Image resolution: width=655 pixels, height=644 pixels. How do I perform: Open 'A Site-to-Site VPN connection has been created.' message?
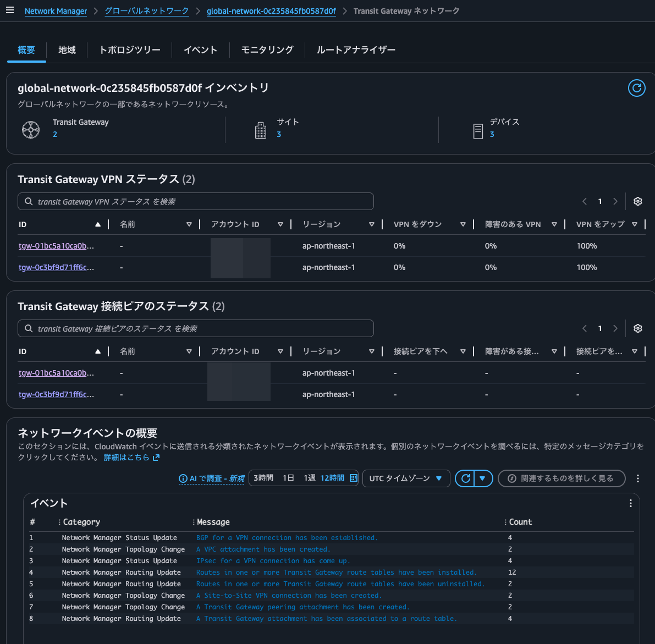point(289,595)
